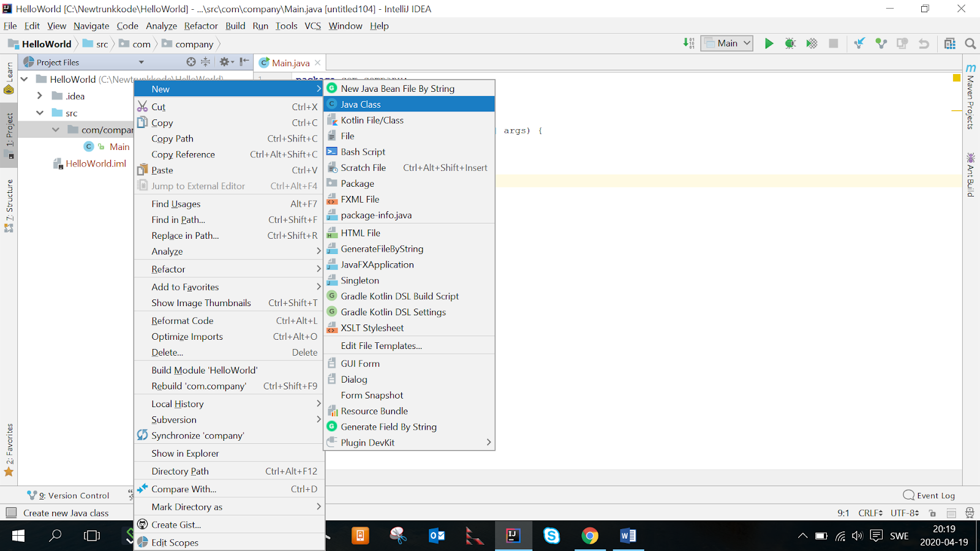This screenshot has height=551, width=980.
Task: Open the Event Log
Action: coord(929,495)
